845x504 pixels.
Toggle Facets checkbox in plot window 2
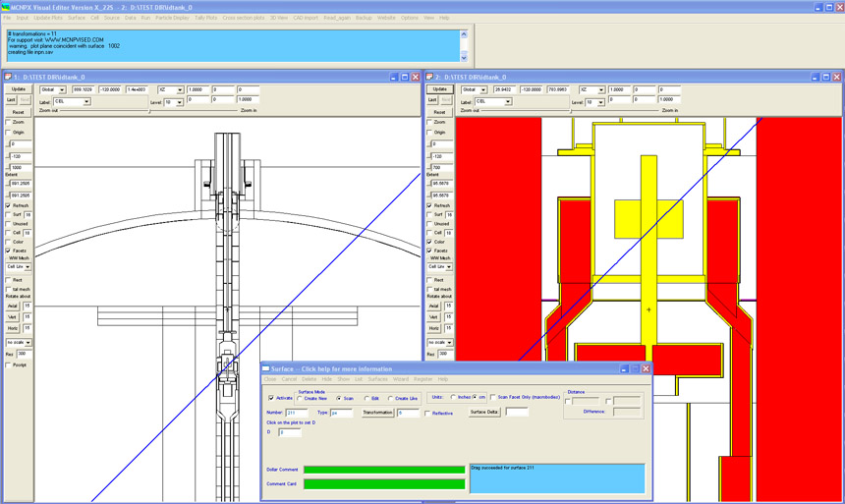(x=429, y=251)
